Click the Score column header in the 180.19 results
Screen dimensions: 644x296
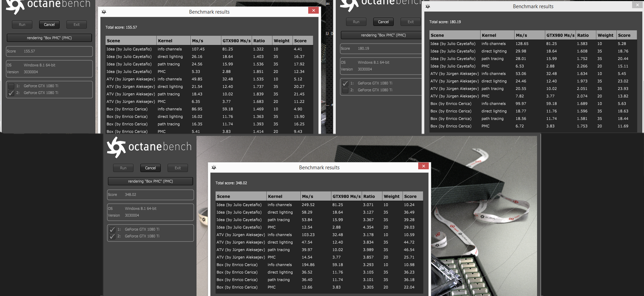click(x=627, y=35)
